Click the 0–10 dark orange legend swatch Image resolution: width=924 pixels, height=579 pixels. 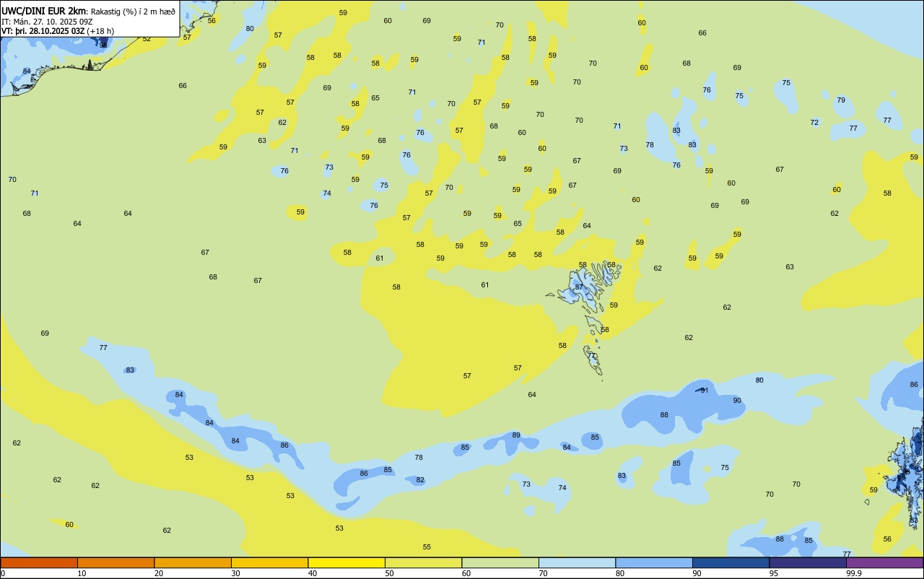(39, 562)
